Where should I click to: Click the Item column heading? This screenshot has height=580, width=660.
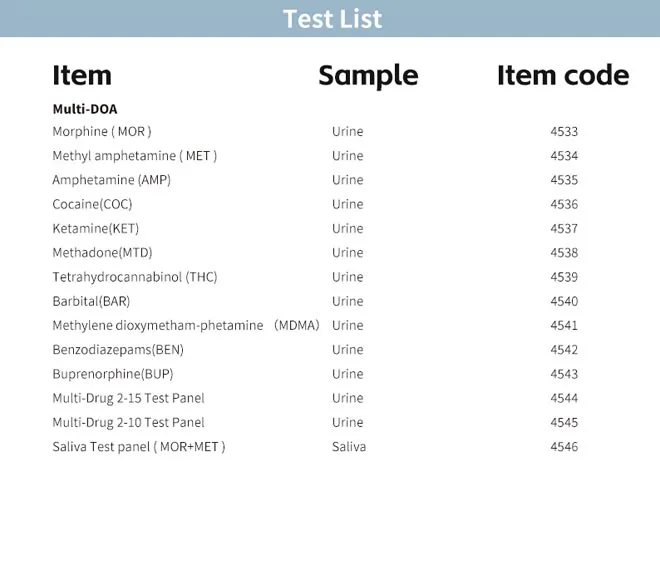pos(82,76)
